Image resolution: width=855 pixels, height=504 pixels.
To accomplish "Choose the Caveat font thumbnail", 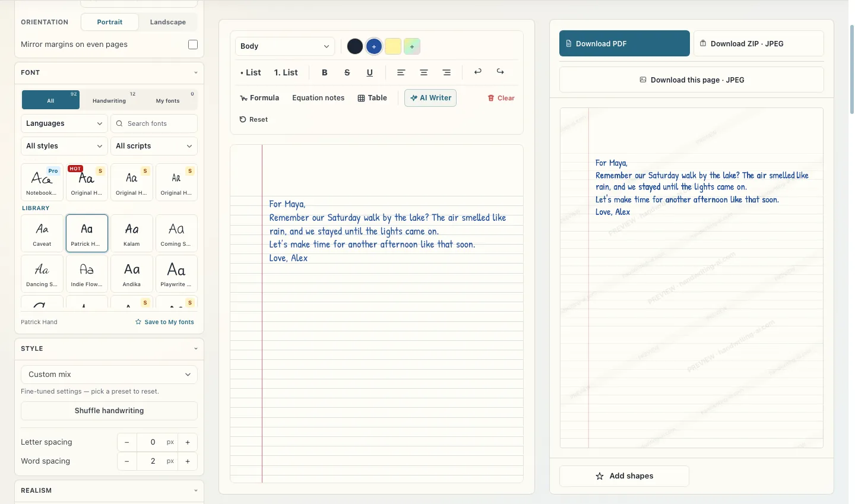I will click(42, 233).
